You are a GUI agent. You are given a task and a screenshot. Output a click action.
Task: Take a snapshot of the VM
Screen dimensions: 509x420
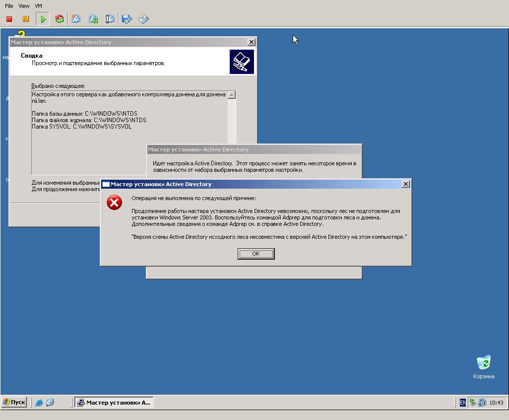(76, 19)
